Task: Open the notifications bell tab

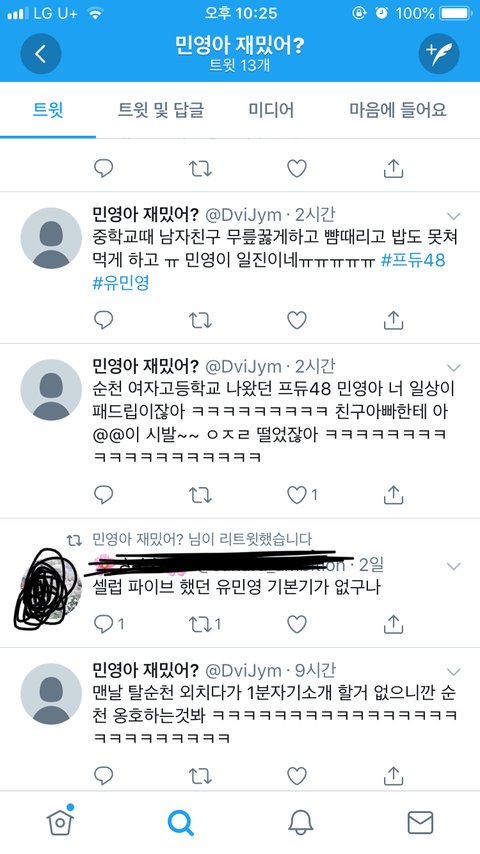Action: coord(300,822)
